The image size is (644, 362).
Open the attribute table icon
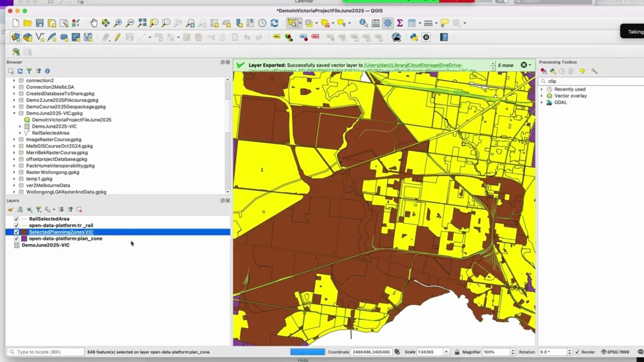point(375,23)
